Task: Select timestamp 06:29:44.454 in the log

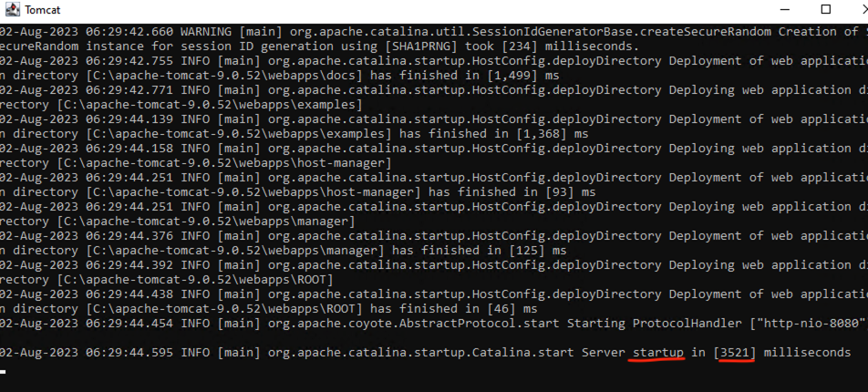Action: pos(129,324)
